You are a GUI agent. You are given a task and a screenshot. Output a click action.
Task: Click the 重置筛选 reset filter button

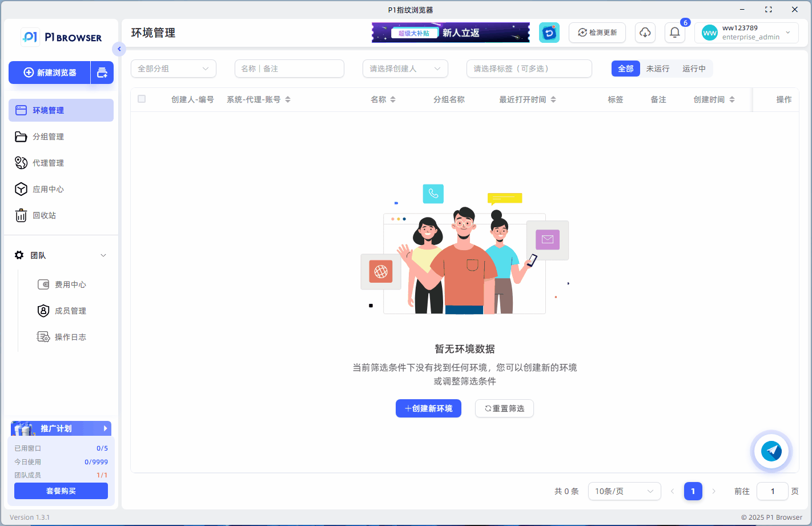(504, 408)
